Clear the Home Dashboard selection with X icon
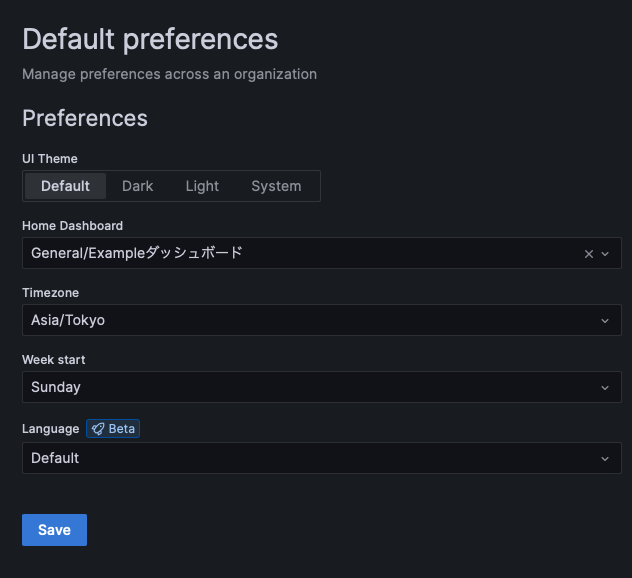The image size is (632, 578). 589,254
